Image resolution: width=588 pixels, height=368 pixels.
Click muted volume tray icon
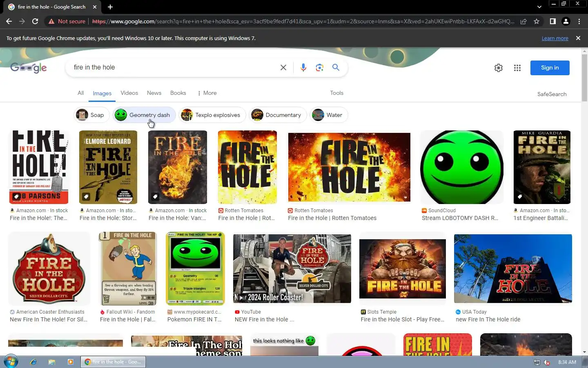point(546,362)
